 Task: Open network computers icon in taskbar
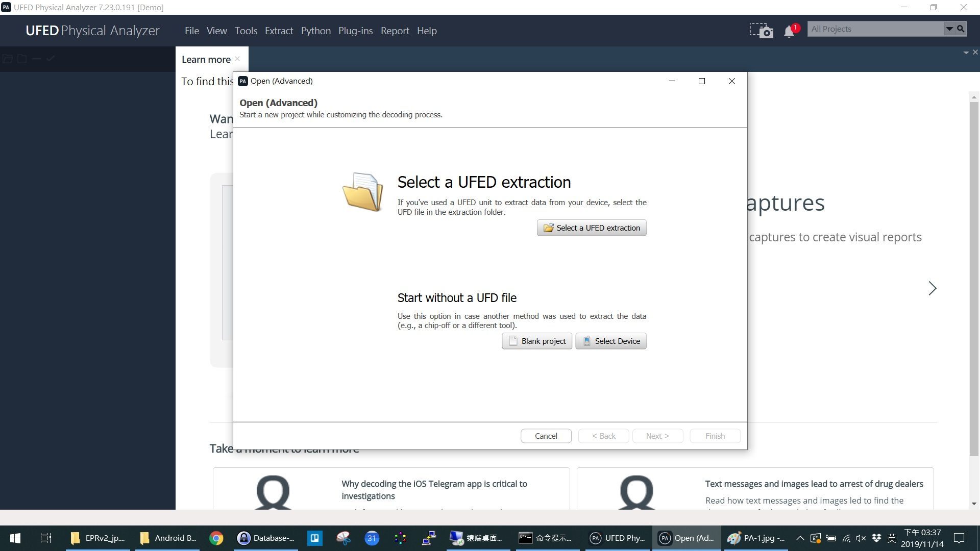click(x=429, y=538)
